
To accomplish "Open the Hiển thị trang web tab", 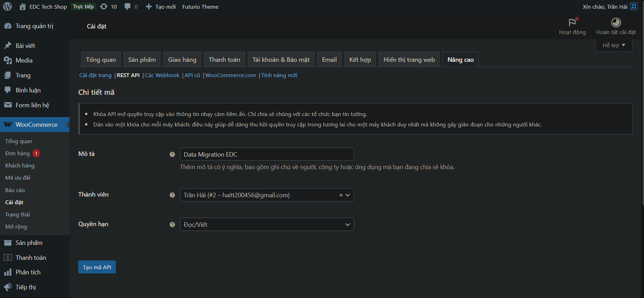I will point(409,59).
